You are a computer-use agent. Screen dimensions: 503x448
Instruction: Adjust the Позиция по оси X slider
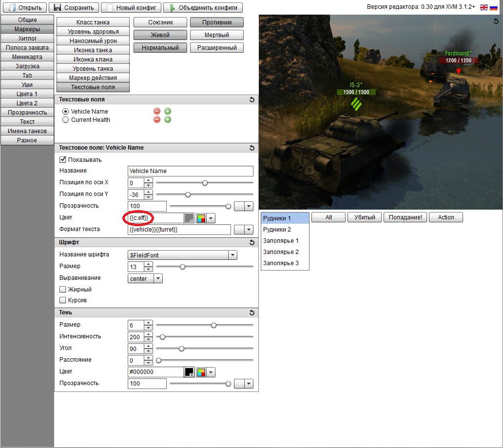coord(205,183)
